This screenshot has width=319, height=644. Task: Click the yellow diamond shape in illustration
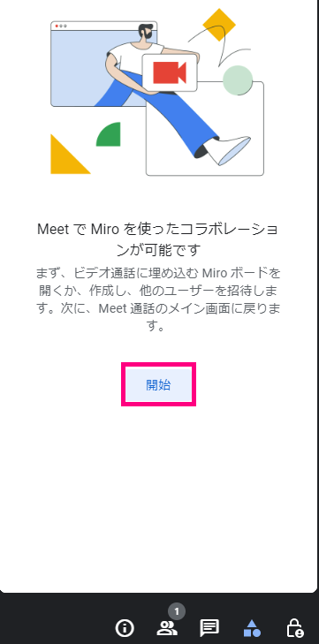[219, 25]
